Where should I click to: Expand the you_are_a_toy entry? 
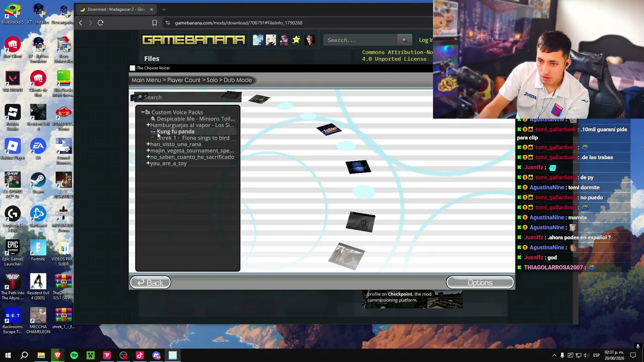tap(148, 163)
